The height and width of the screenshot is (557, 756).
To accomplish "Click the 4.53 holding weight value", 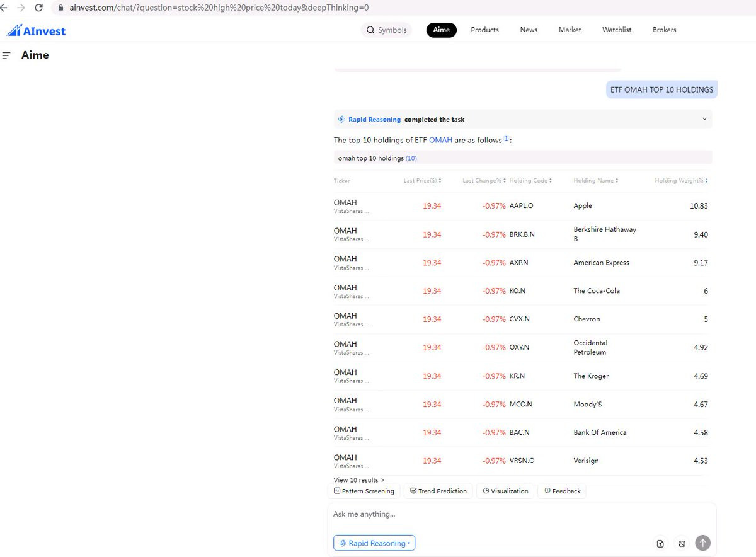I will 701,461.
